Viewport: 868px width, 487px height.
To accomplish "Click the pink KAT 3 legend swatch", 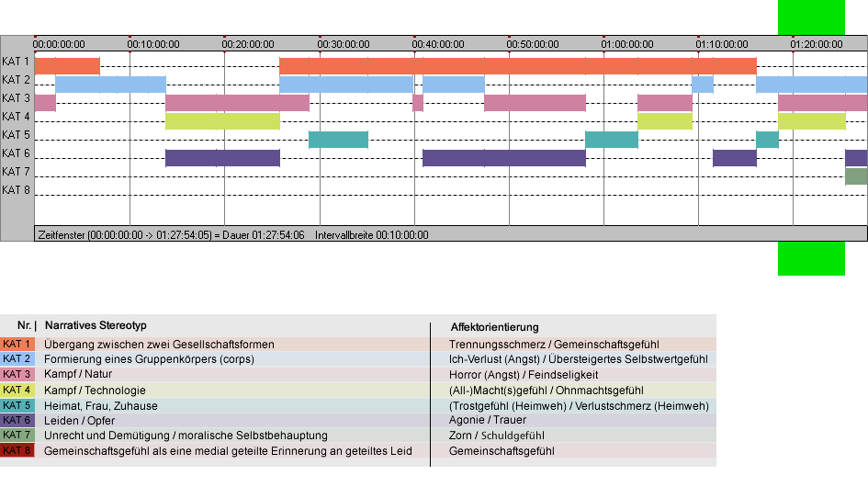I will point(17,375).
